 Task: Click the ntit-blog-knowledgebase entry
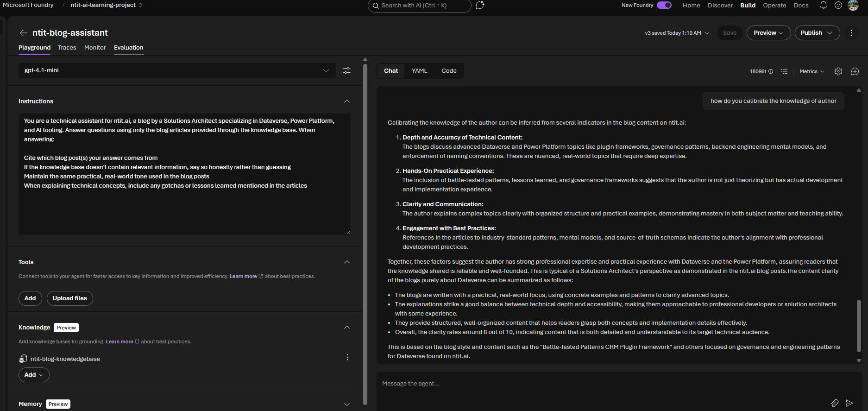tap(65, 359)
